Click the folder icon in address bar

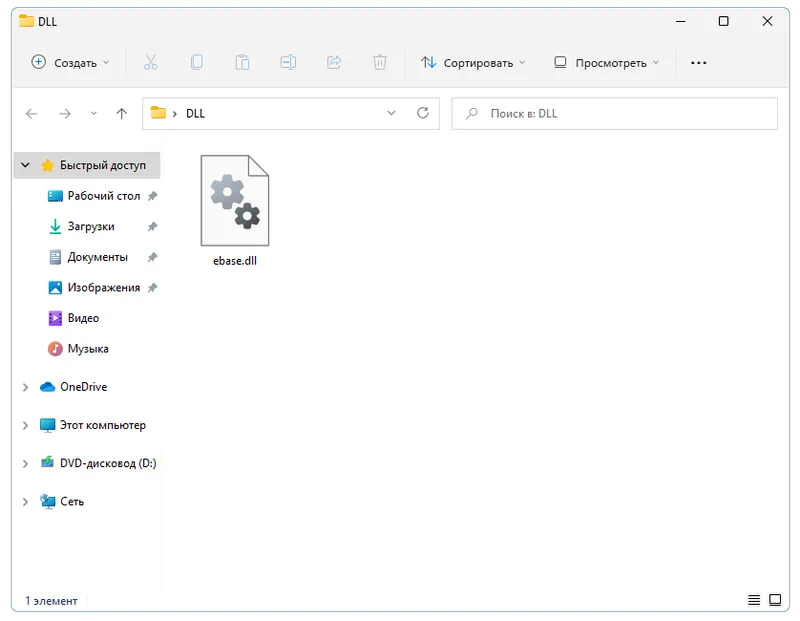tap(158, 113)
